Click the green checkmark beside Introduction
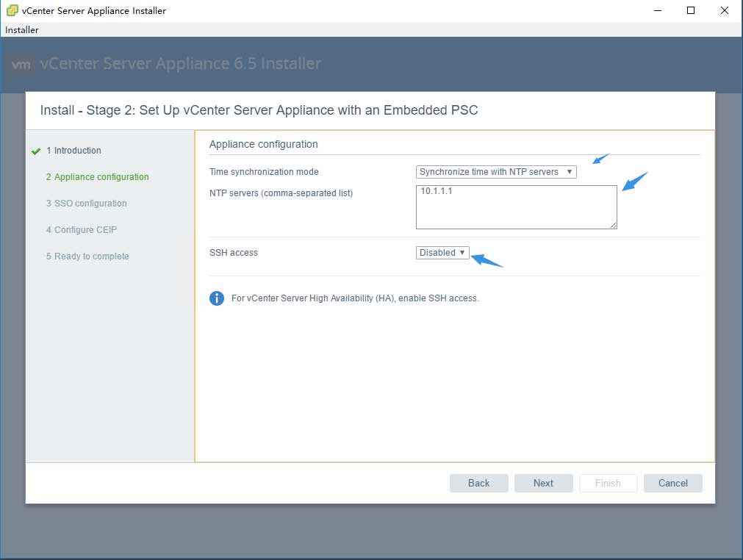 tap(36, 151)
